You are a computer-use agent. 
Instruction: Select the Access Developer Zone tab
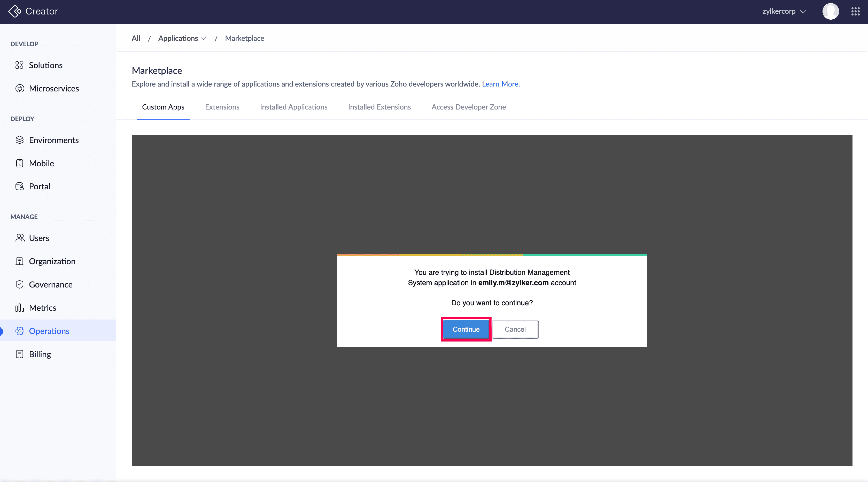tap(468, 107)
